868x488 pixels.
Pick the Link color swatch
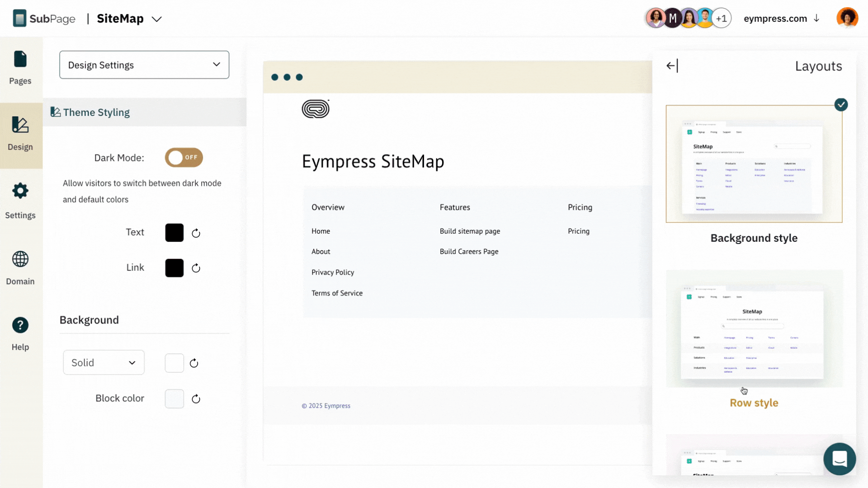(175, 268)
